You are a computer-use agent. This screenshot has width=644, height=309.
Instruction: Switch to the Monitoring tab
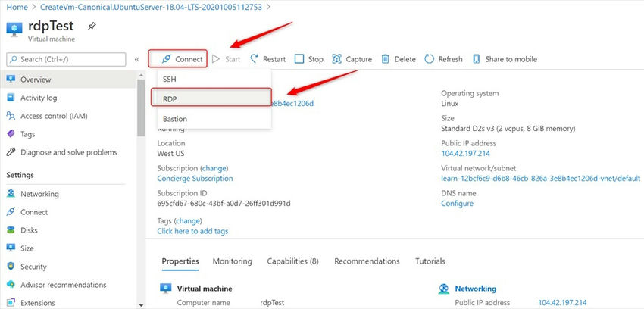[232, 261]
